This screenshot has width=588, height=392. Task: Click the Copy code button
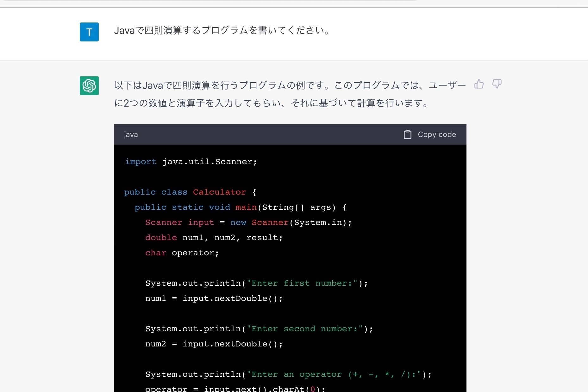pyautogui.click(x=430, y=134)
